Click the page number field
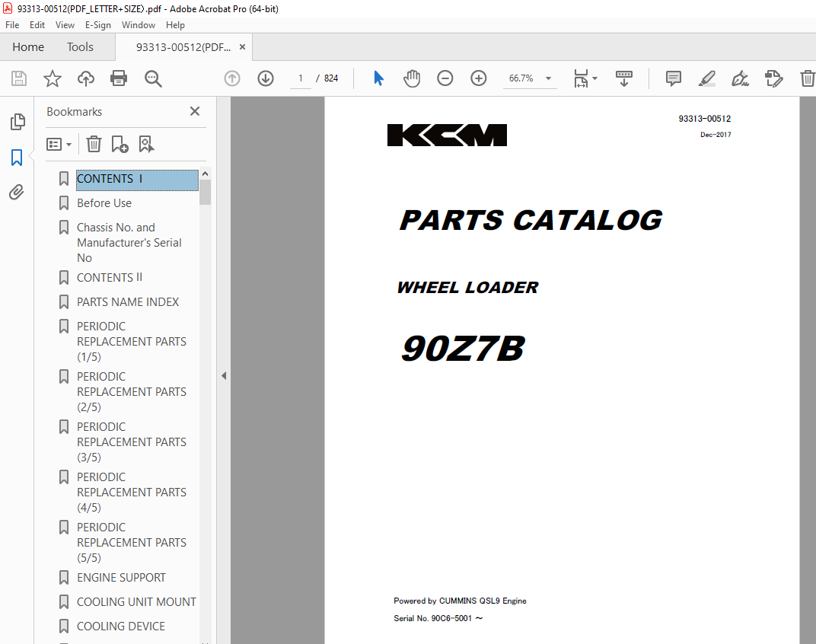The image size is (816, 644). 300,78
